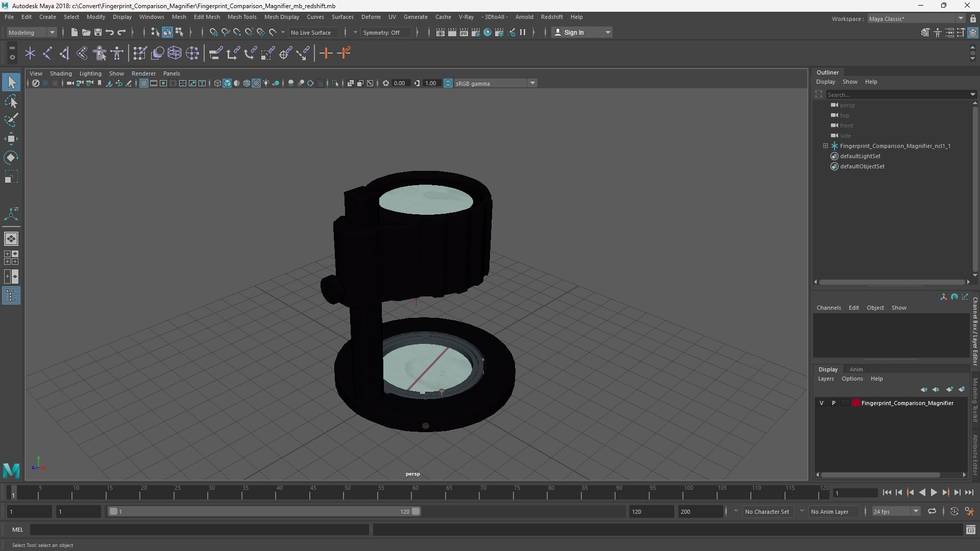Open the Outliner Display menu
The height and width of the screenshot is (551, 980).
tap(825, 82)
